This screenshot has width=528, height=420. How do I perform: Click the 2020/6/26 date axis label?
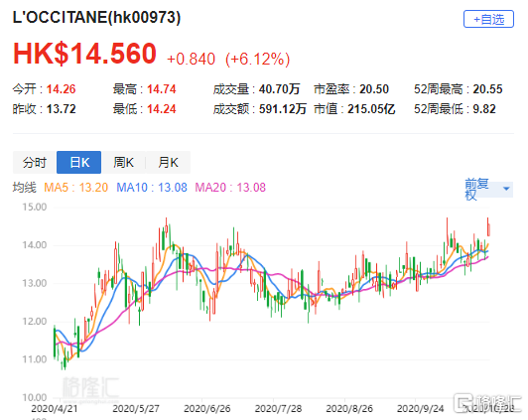pyautogui.click(x=207, y=409)
